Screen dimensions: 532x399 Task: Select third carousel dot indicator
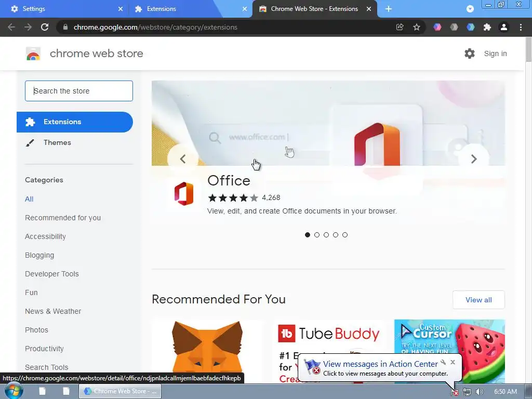click(326, 235)
